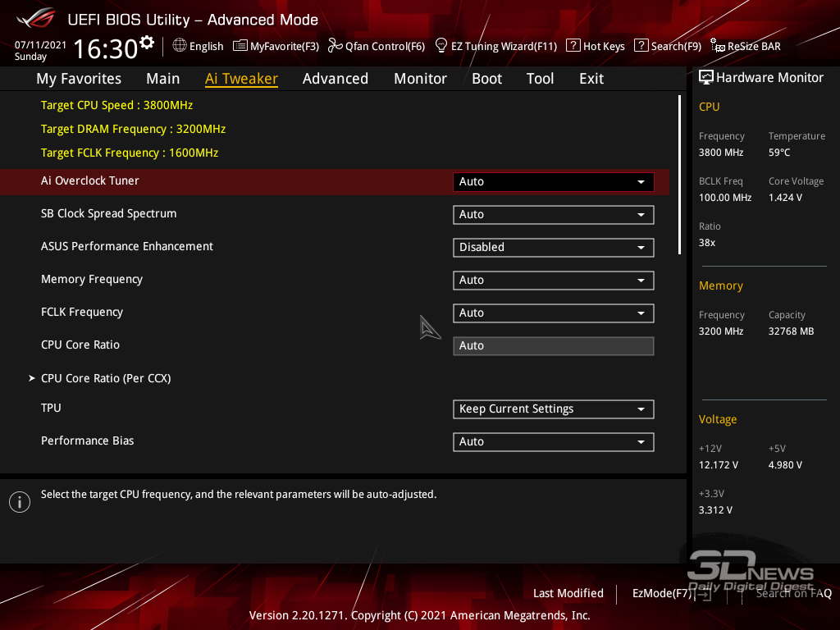Click the Qfan Control fan icon
840x630 pixels.
click(x=335, y=46)
